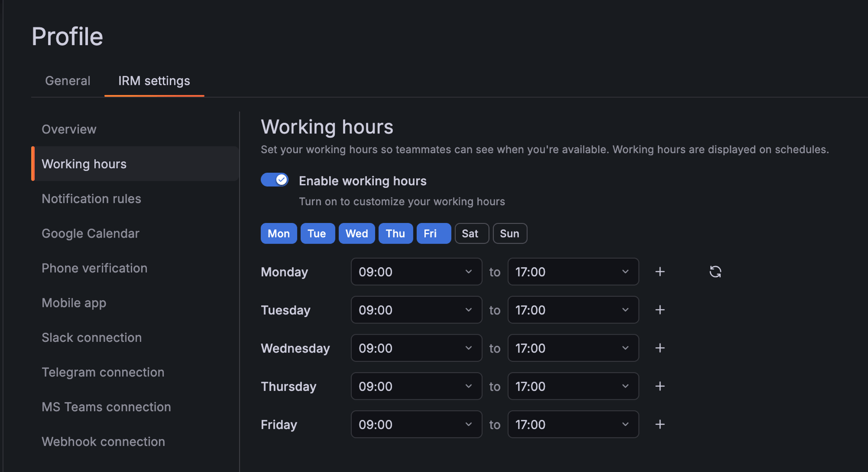Add a second time range for Monday

(660, 272)
